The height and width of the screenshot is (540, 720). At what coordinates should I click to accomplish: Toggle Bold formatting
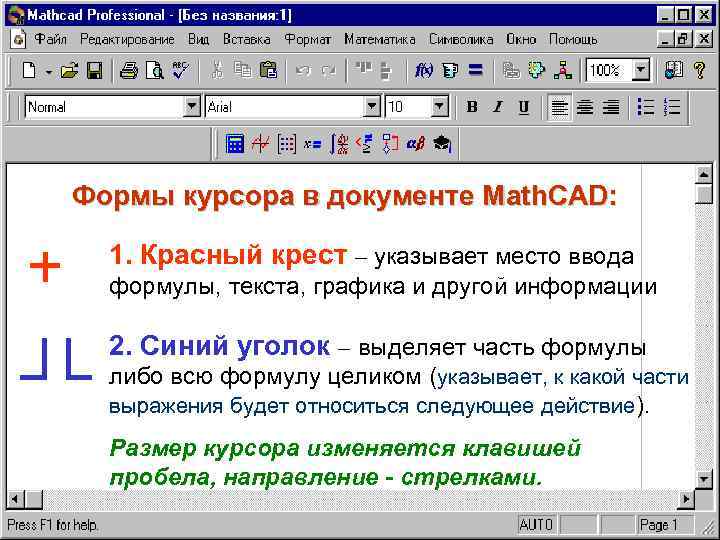click(472, 107)
